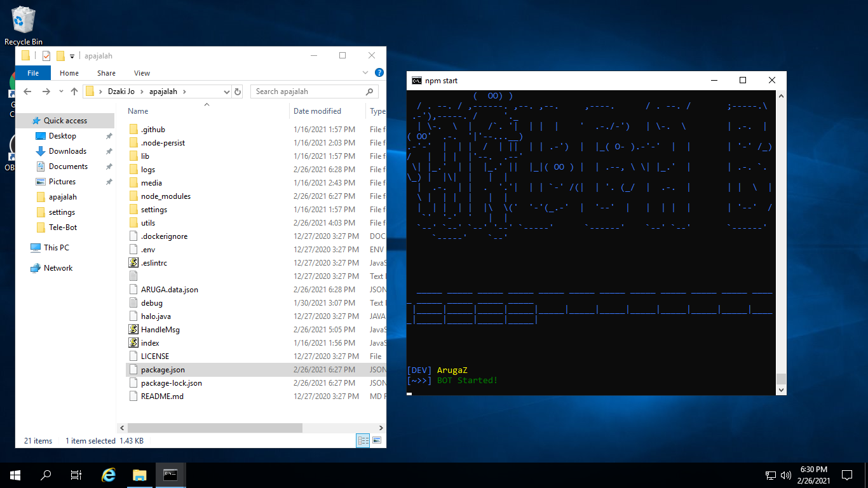
Task: Click the Back navigation arrow
Action: 27,91
